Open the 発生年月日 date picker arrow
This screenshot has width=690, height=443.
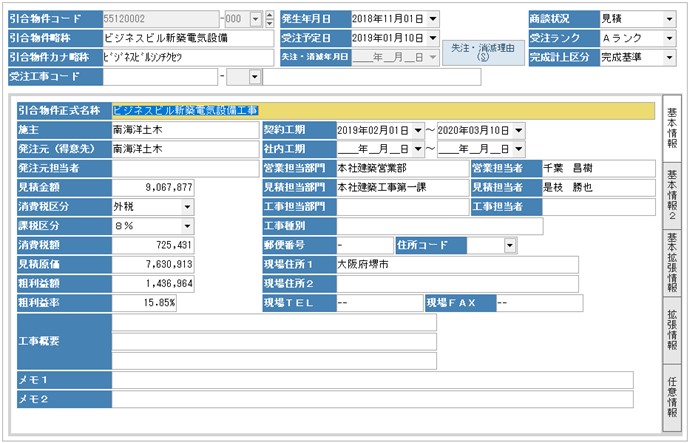pyautogui.click(x=432, y=19)
